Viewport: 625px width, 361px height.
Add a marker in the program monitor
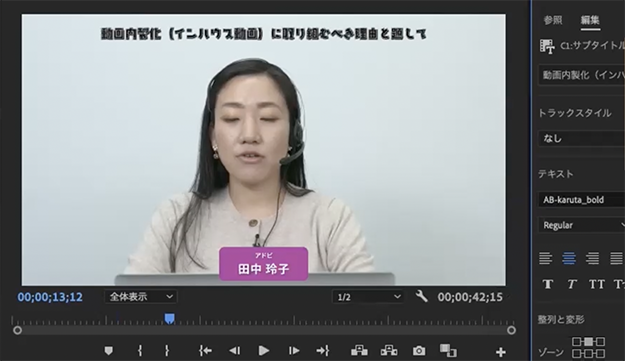108,351
